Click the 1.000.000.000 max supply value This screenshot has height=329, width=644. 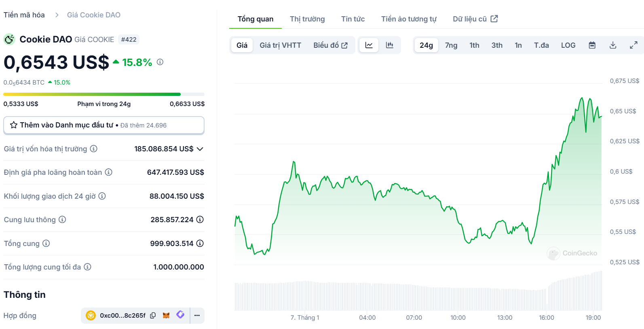179,267
